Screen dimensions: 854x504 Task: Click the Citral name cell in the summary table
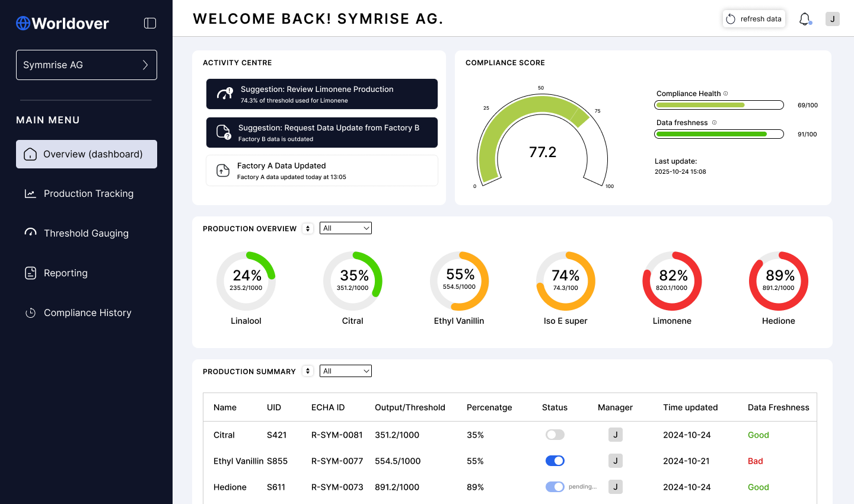tap(224, 435)
